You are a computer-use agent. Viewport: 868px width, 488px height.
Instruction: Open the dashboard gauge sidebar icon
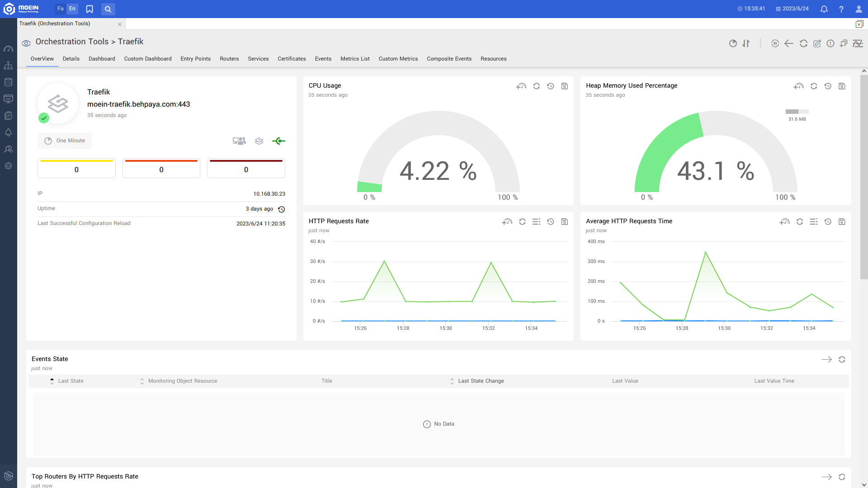pos(8,49)
